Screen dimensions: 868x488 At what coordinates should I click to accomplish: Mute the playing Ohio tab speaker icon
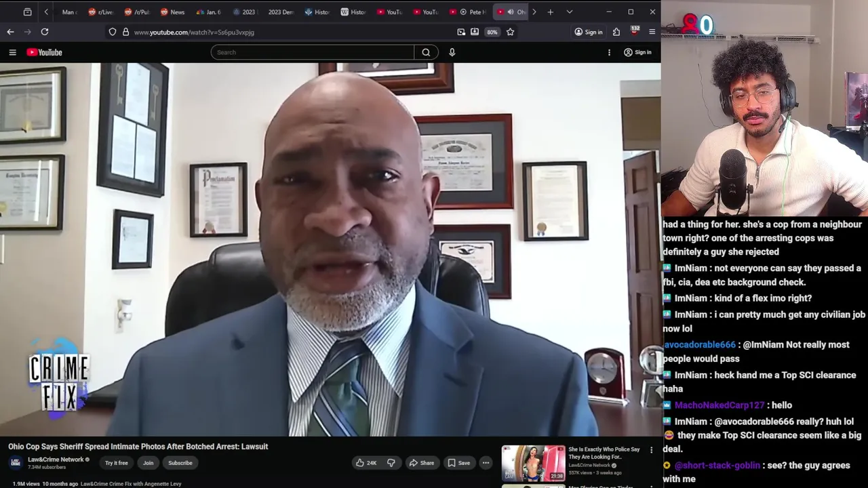(511, 12)
